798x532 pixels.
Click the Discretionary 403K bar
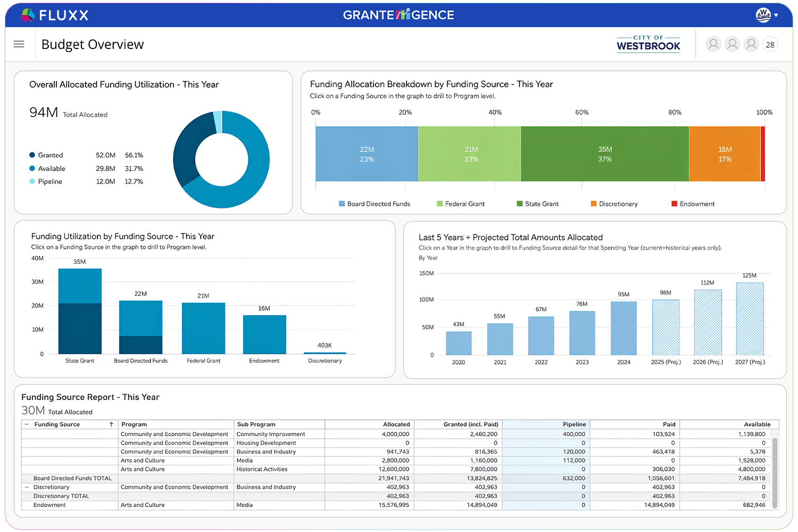pos(325,353)
